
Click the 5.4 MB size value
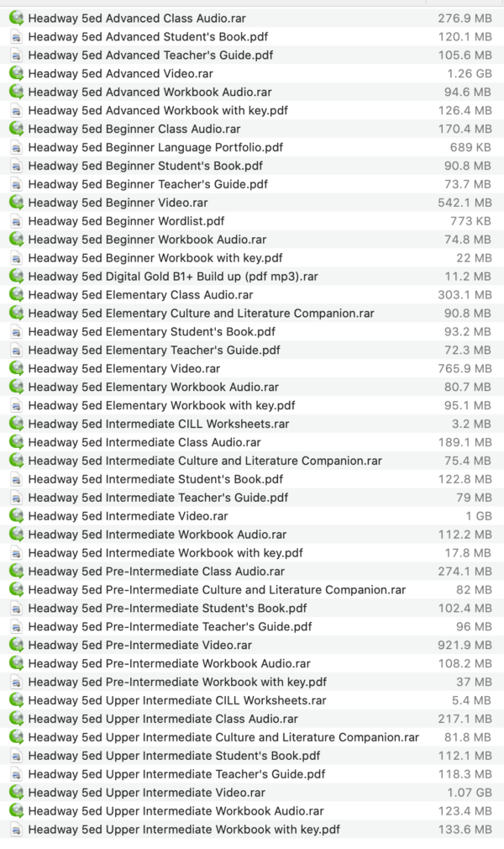471,700
